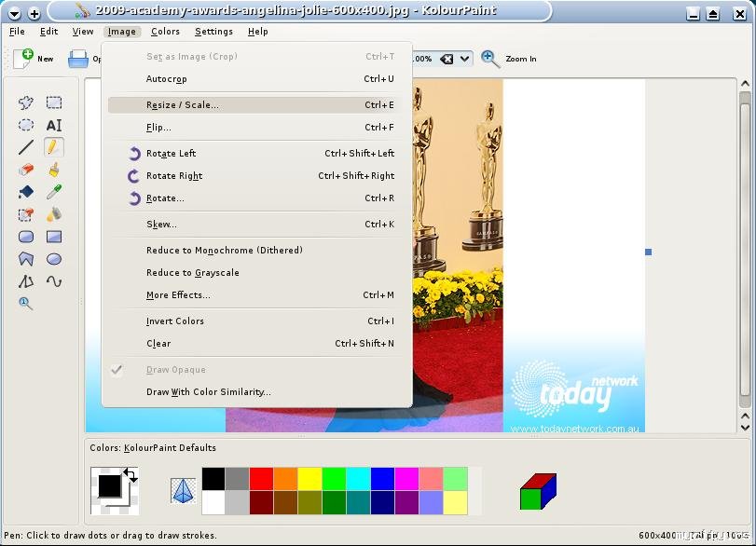Pick the bright blue color swatch

382,479
